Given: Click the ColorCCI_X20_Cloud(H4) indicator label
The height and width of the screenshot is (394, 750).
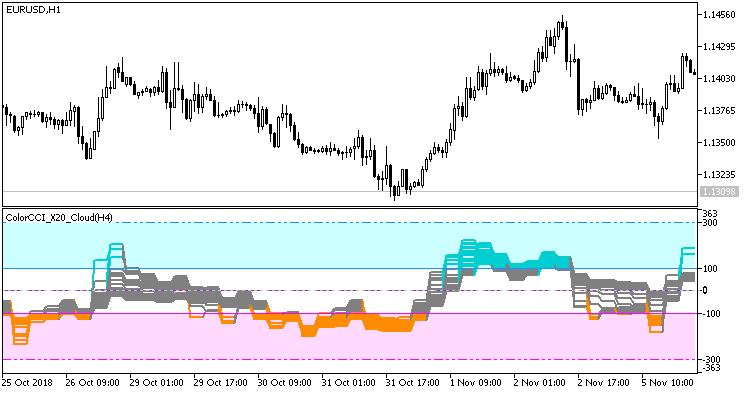Looking at the screenshot, I should (59, 218).
